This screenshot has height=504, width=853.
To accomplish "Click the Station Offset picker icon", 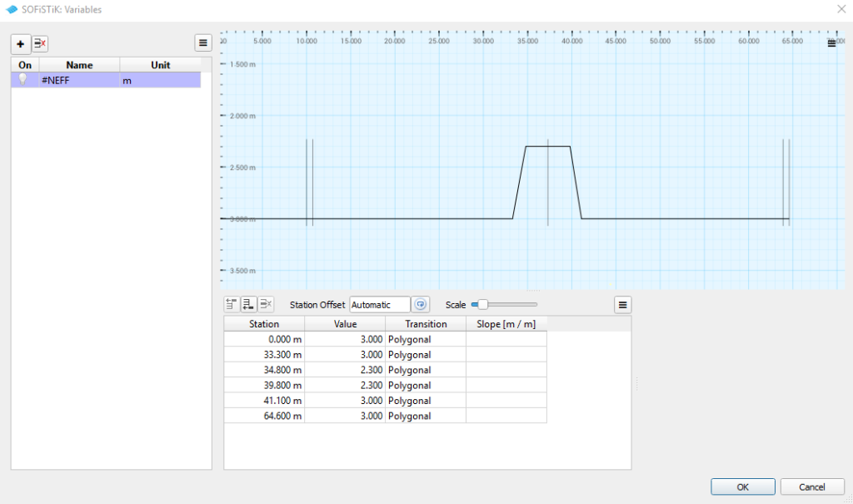I will pos(422,305).
